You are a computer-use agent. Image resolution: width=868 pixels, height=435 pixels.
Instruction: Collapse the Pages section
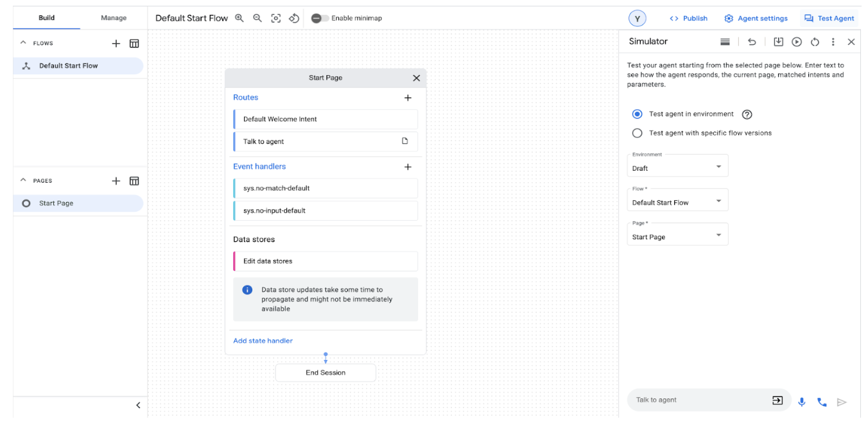click(x=24, y=180)
